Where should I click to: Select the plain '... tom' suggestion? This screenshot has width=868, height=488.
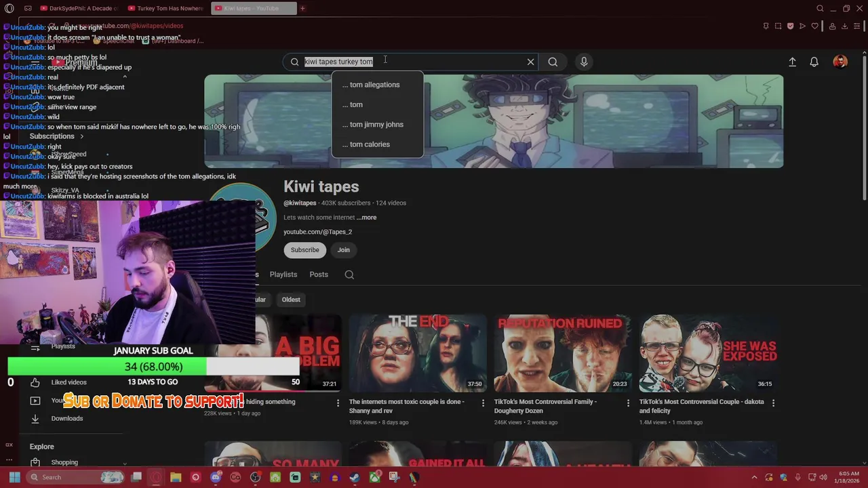click(x=377, y=104)
